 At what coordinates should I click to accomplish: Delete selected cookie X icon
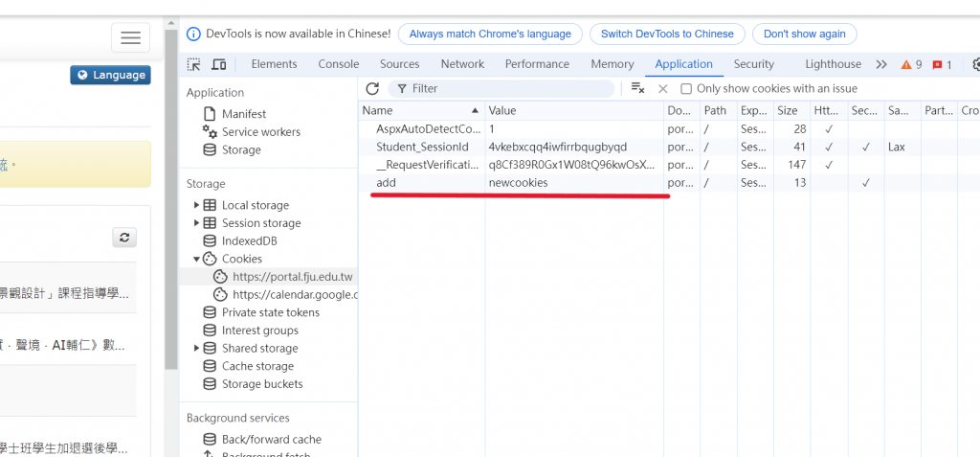click(x=663, y=89)
